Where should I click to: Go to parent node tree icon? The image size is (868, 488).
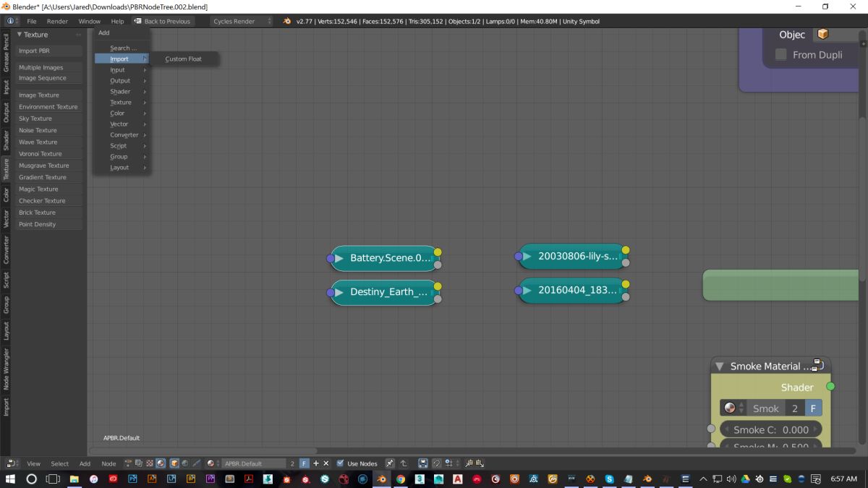[404, 463]
